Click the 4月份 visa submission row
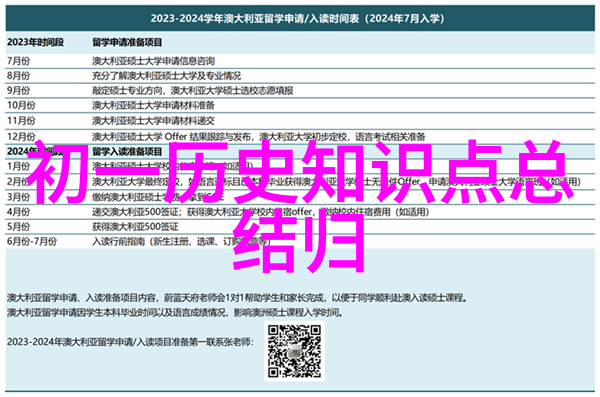 coord(300,212)
